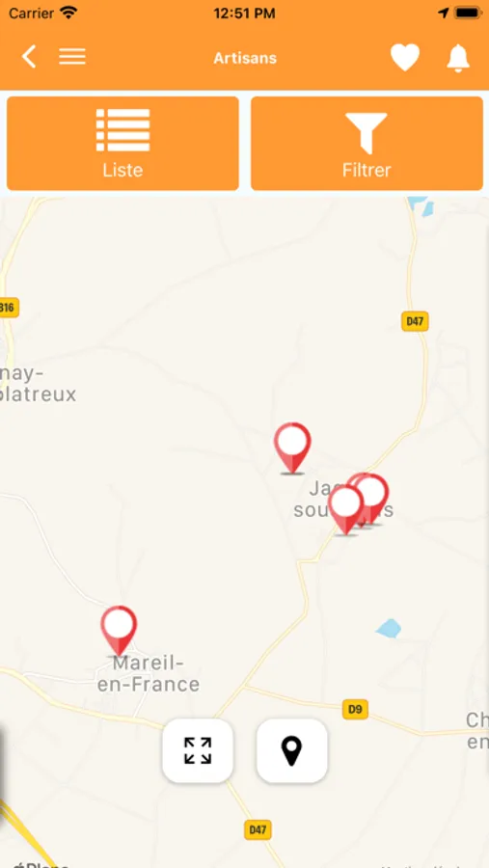Tap the Artisans page title
This screenshot has height=868, width=489.
coord(245,58)
